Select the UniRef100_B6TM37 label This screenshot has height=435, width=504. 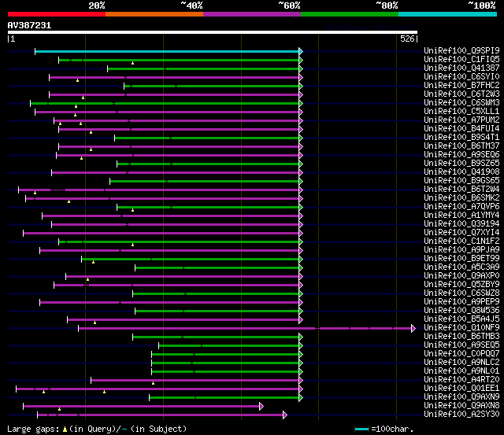pyautogui.click(x=461, y=146)
